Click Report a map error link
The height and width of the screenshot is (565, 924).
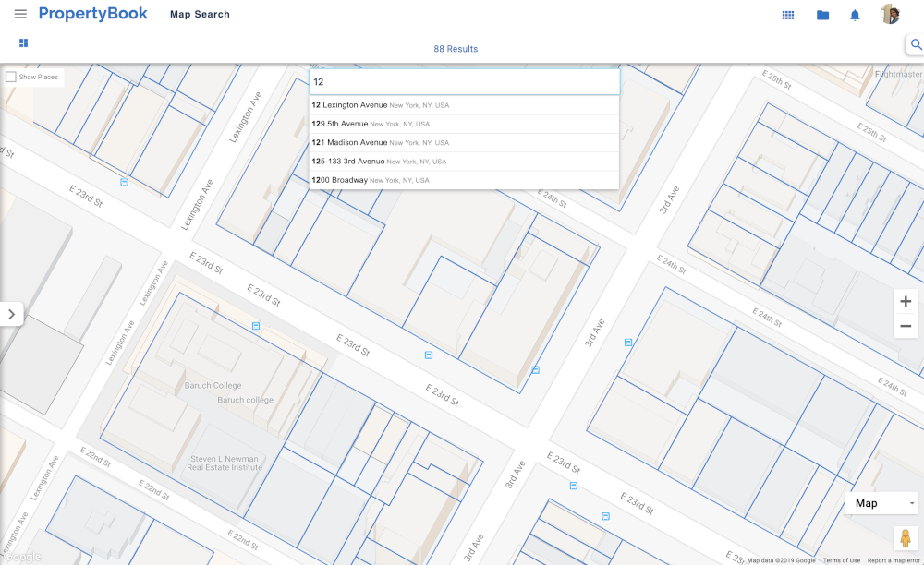pyautogui.click(x=894, y=560)
